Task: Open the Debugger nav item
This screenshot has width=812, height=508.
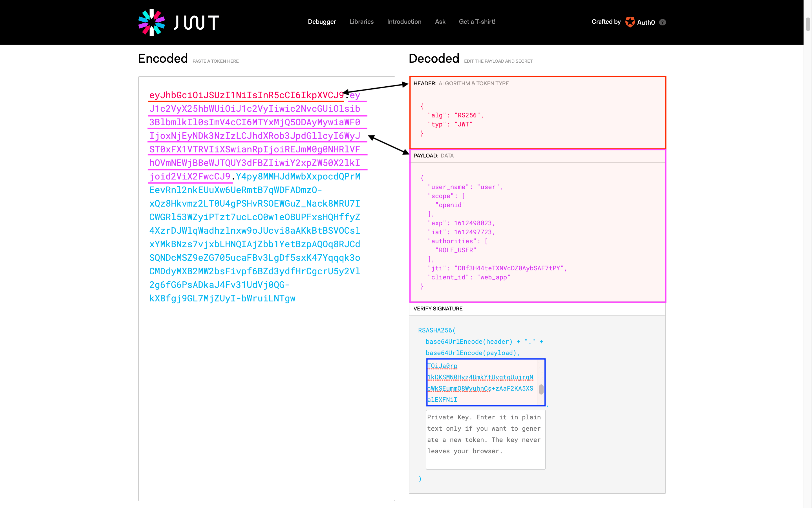Action: (322, 21)
